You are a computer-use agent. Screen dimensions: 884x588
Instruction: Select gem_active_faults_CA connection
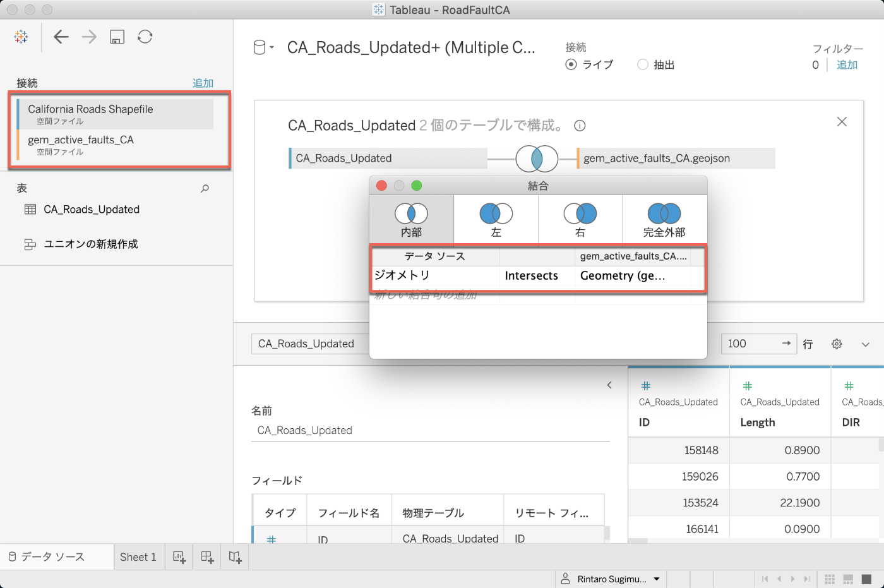pyautogui.click(x=115, y=145)
